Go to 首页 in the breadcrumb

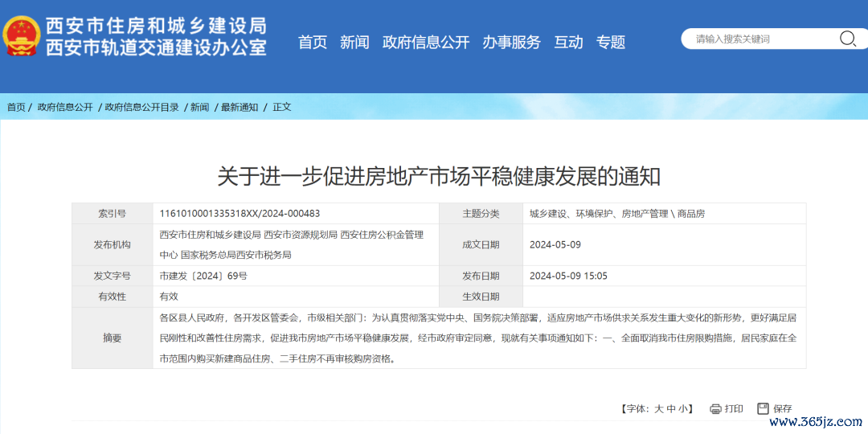pos(16,108)
